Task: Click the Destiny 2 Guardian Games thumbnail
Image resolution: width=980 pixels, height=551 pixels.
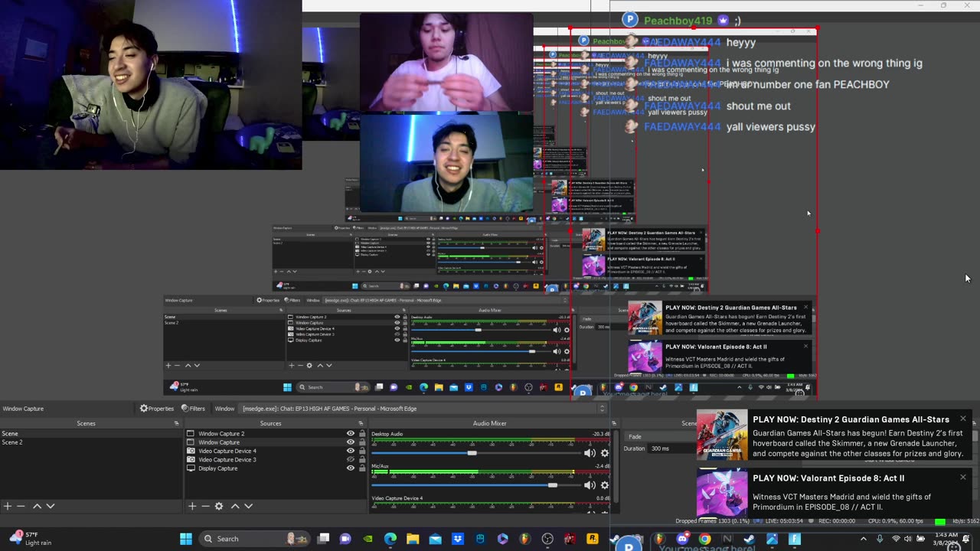Action: click(722, 435)
